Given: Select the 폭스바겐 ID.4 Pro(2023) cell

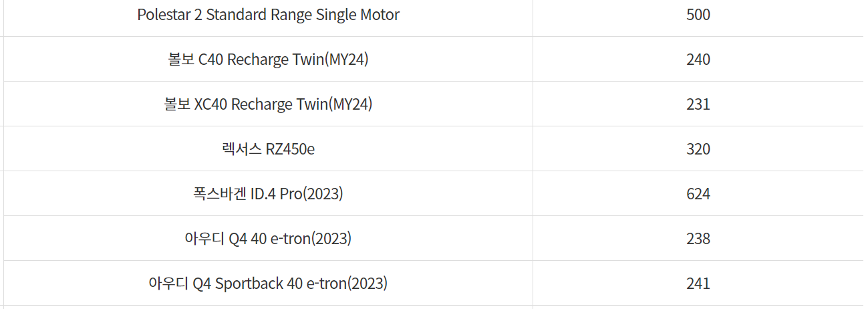Looking at the screenshot, I should (x=268, y=193).
